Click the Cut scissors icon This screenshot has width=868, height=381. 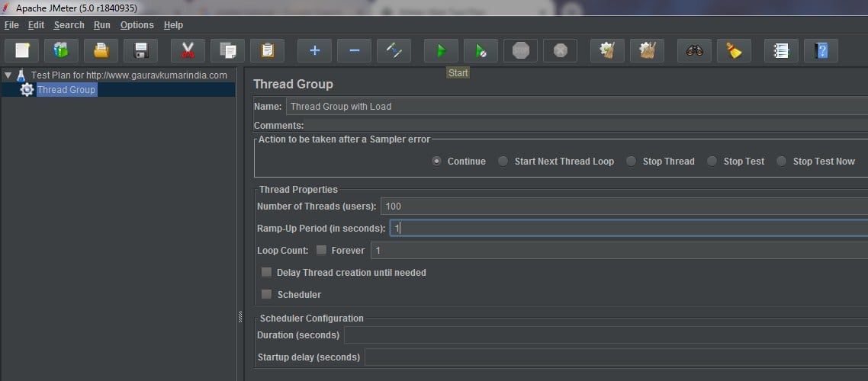[188, 51]
